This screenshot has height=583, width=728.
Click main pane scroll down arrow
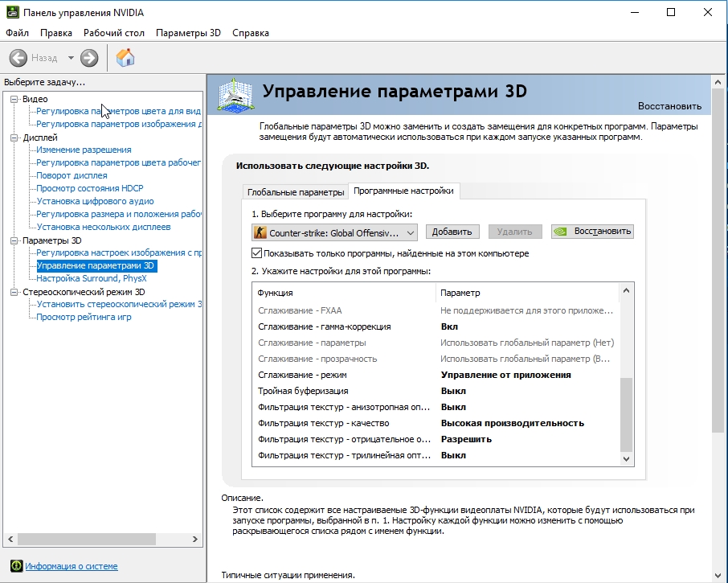718,576
